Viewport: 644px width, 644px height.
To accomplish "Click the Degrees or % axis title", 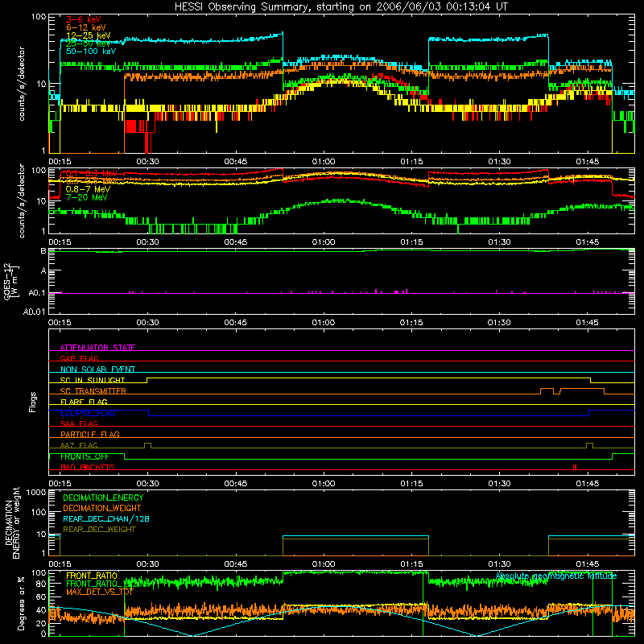I will (x=21, y=603).
